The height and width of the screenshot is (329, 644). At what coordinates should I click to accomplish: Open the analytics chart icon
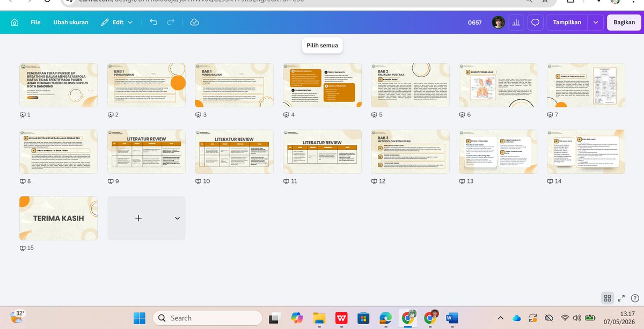(517, 23)
